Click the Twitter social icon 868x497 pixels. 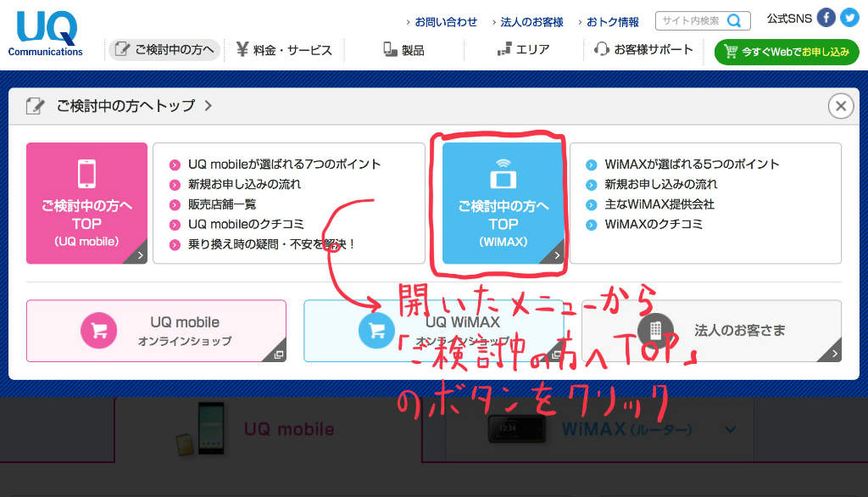click(x=849, y=17)
